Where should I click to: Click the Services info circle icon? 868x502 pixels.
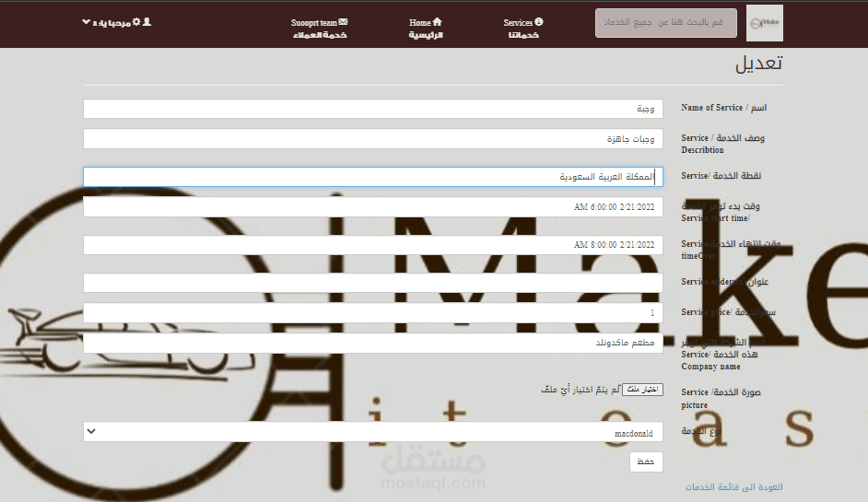tap(539, 21)
